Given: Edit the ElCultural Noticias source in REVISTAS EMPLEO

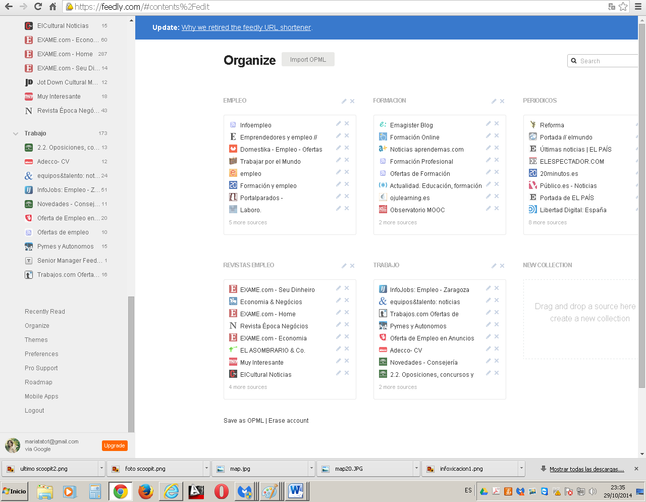Looking at the screenshot, I should point(338,373).
